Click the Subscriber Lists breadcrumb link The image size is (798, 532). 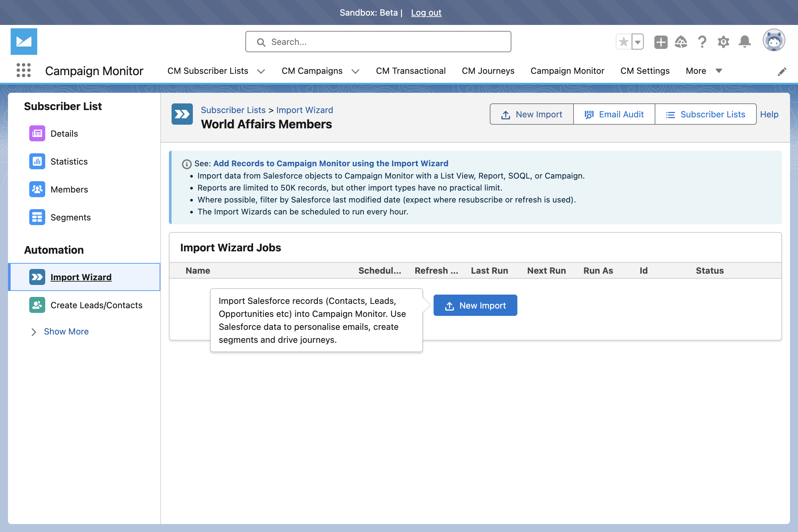[233, 110]
